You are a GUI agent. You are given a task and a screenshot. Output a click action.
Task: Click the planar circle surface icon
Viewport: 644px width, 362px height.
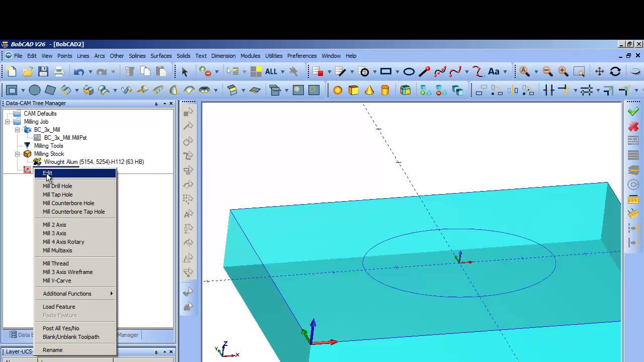tap(34, 90)
